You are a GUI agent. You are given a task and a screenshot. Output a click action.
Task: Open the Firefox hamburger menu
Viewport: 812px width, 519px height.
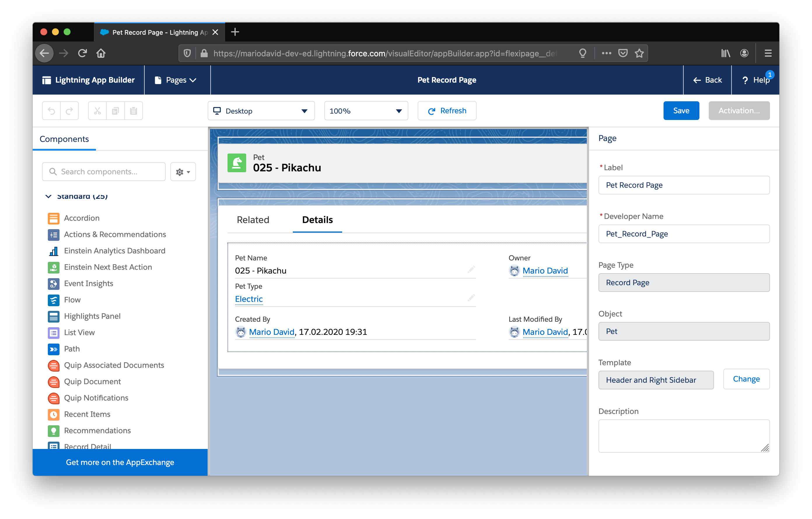(768, 53)
